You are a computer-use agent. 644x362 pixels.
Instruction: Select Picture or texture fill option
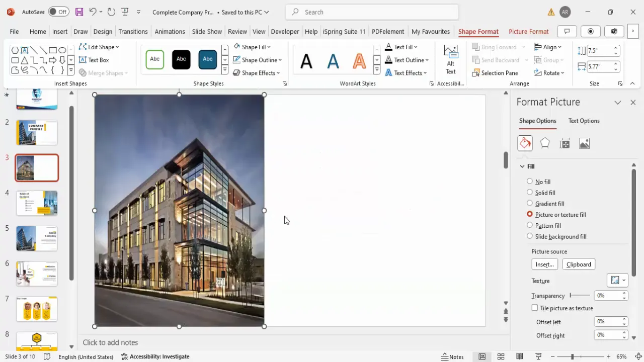tap(556, 215)
